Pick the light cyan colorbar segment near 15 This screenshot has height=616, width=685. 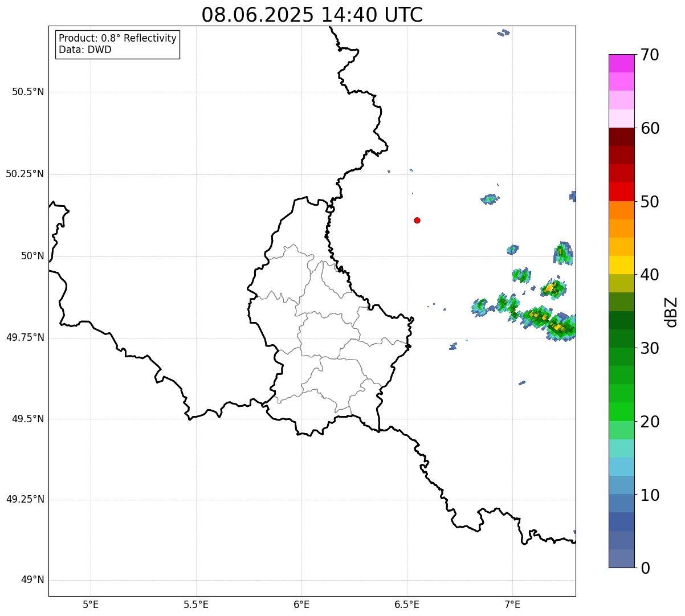pyautogui.click(x=621, y=448)
